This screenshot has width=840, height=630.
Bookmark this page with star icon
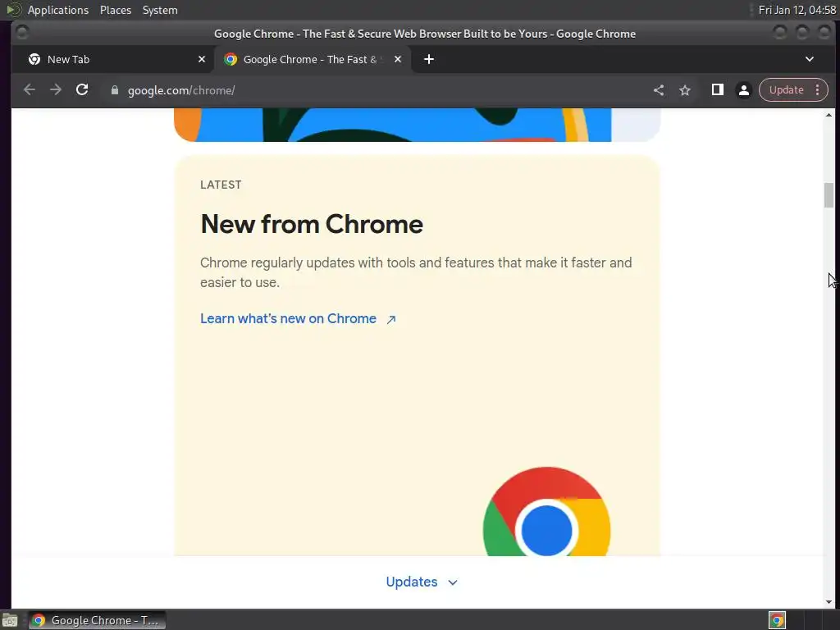pos(685,90)
